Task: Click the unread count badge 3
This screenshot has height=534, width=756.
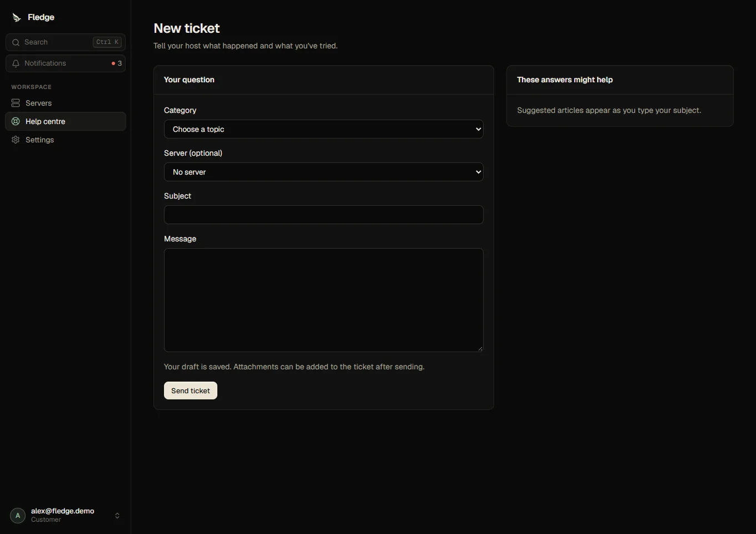Action: tap(117, 63)
